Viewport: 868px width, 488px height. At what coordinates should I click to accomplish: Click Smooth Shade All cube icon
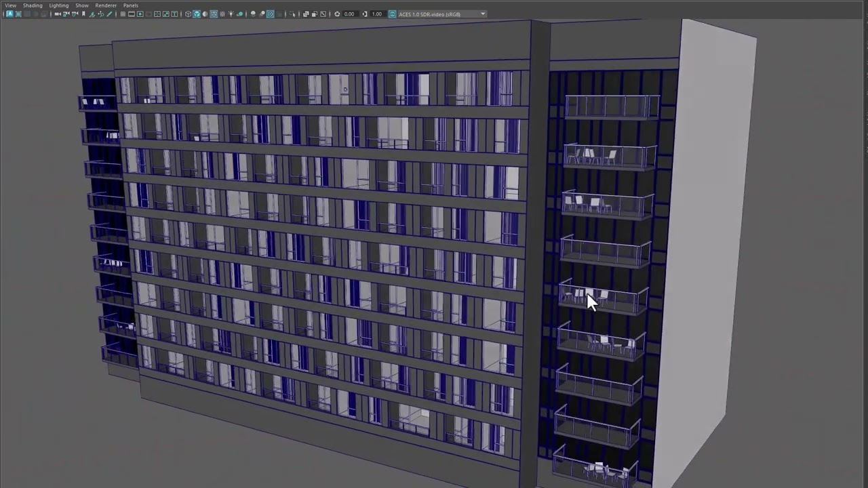[x=197, y=14]
